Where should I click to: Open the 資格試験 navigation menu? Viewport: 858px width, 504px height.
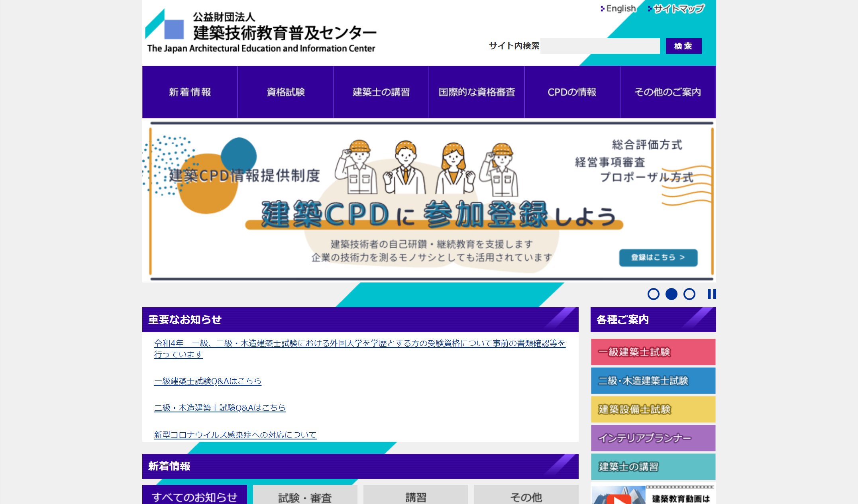(285, 92)
